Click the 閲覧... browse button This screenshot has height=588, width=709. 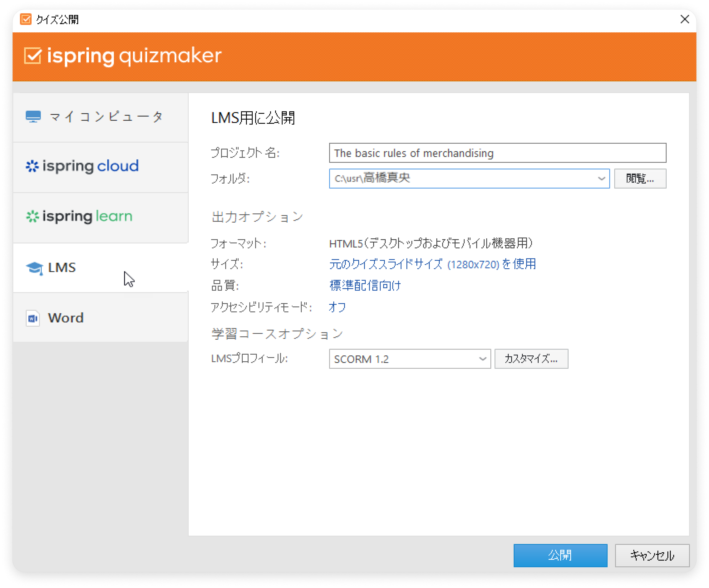point(640,178)
